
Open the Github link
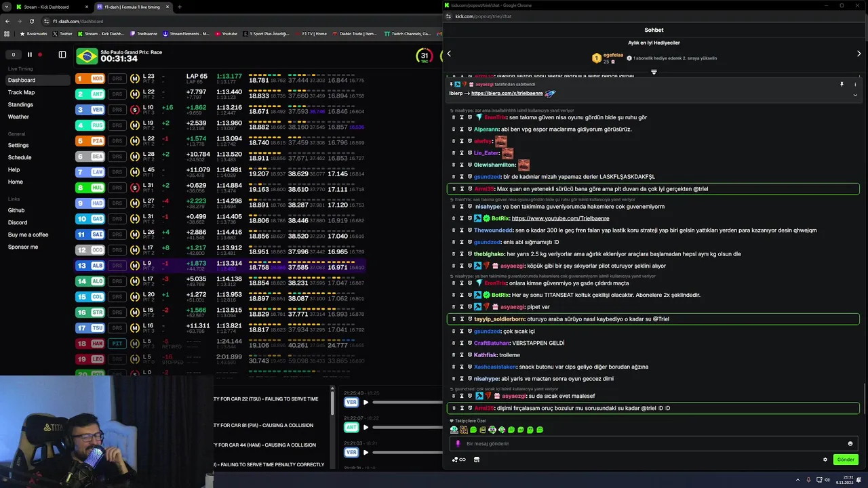point(16,210)
